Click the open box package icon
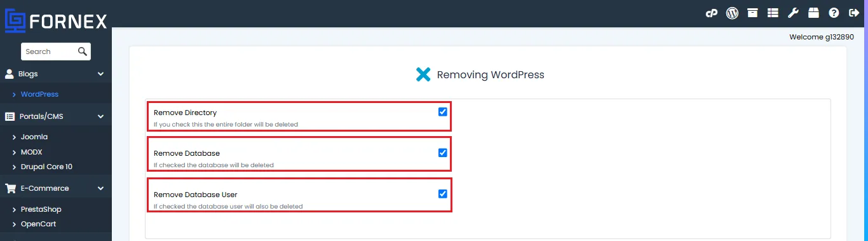 [x=813, y=13]
